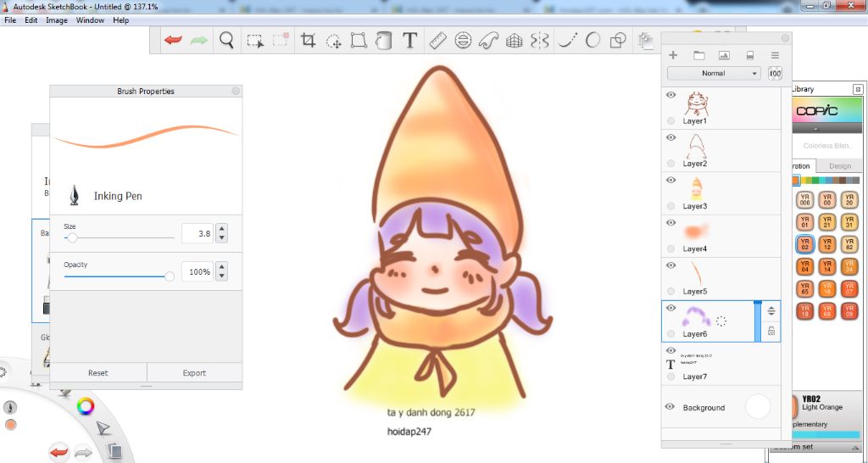Open the Window menu
The height and width of the screenshot is (463, 868).
pyautogui.click(x=90, y=20)
